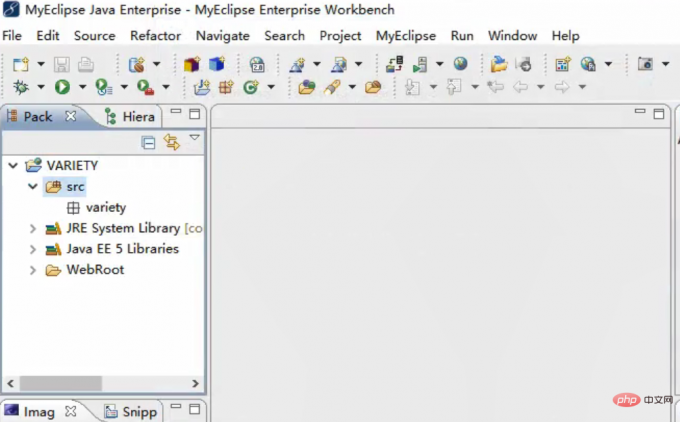
Task: Open the New Java Class icon
Action: click(x=251, y=87)
